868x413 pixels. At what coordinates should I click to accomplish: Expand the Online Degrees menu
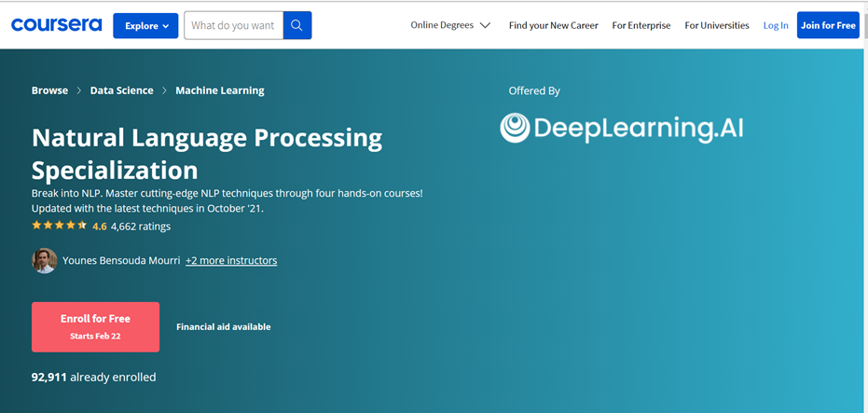point(450,25)
